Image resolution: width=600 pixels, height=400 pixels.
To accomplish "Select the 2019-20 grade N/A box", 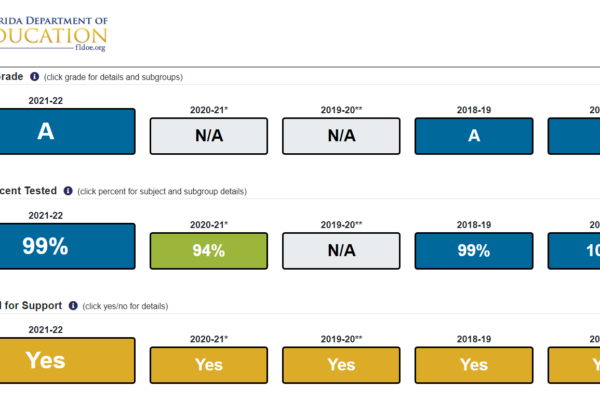I will 341,136.
